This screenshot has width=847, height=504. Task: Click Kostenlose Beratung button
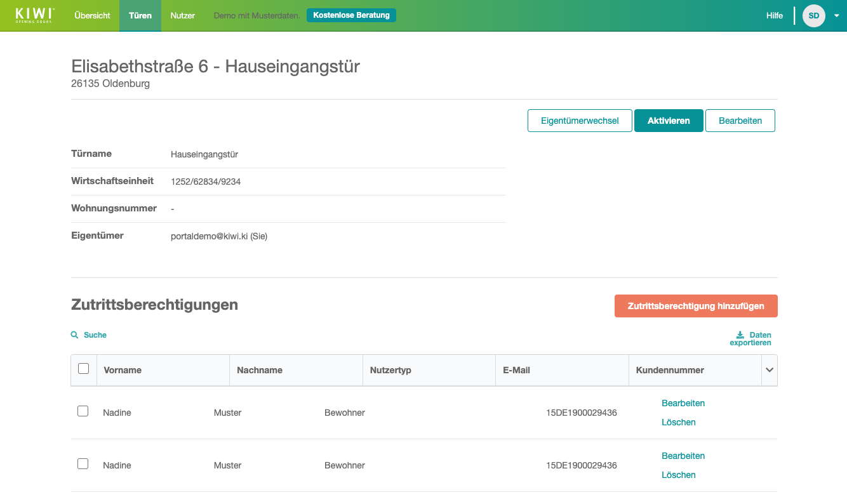pos(351,15)
